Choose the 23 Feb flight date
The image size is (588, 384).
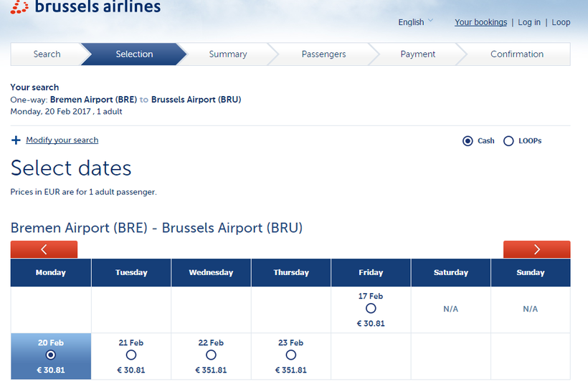(x=290, y=355)
